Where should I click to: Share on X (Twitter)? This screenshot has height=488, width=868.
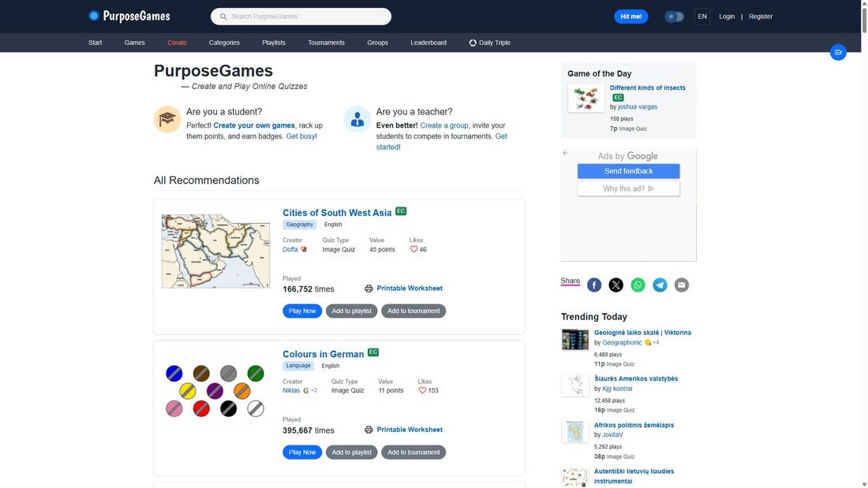coord(615,285)
